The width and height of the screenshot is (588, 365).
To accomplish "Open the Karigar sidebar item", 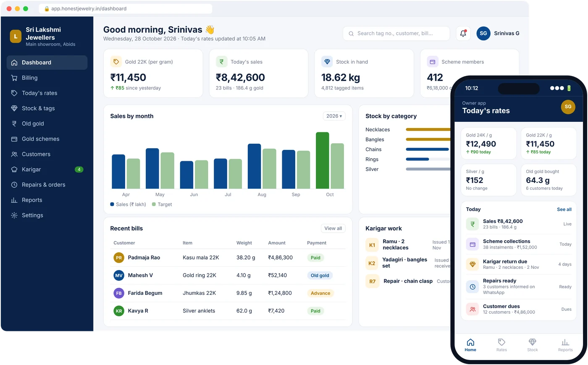I will pyautogui.click(x=47, y=169).
